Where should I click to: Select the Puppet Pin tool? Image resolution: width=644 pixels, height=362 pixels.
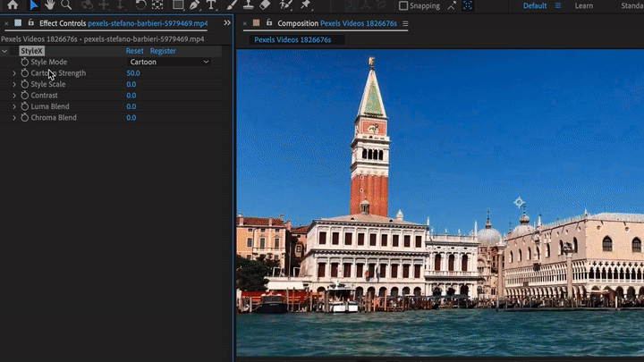pyautogui.click(x=306, y=5)
